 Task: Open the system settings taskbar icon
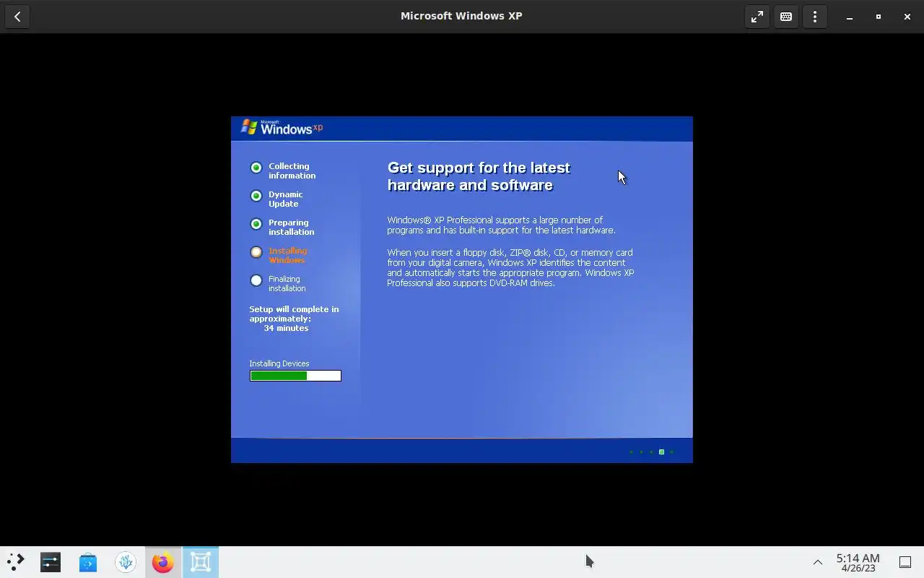[51, 562]
